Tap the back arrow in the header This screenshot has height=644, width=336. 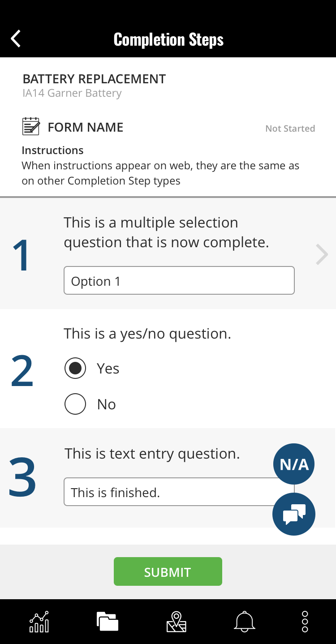pyautogui.click(x=15, y=39)
